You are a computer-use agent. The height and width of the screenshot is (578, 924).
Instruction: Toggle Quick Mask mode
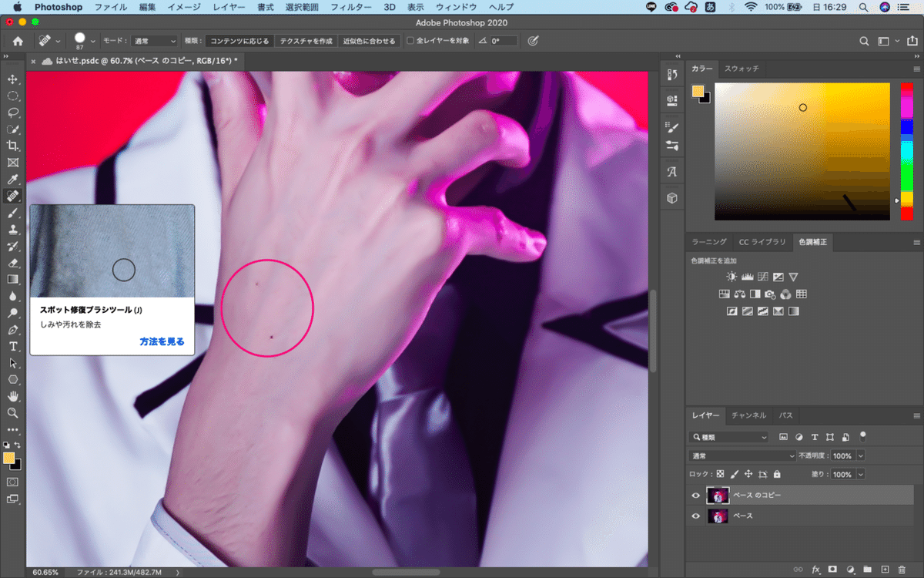(x=12, y=482)
